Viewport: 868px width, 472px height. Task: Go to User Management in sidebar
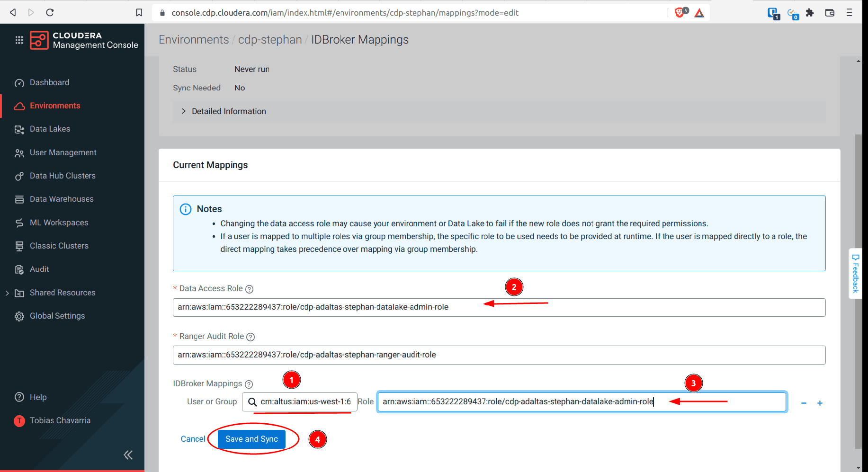pos(63,152)
